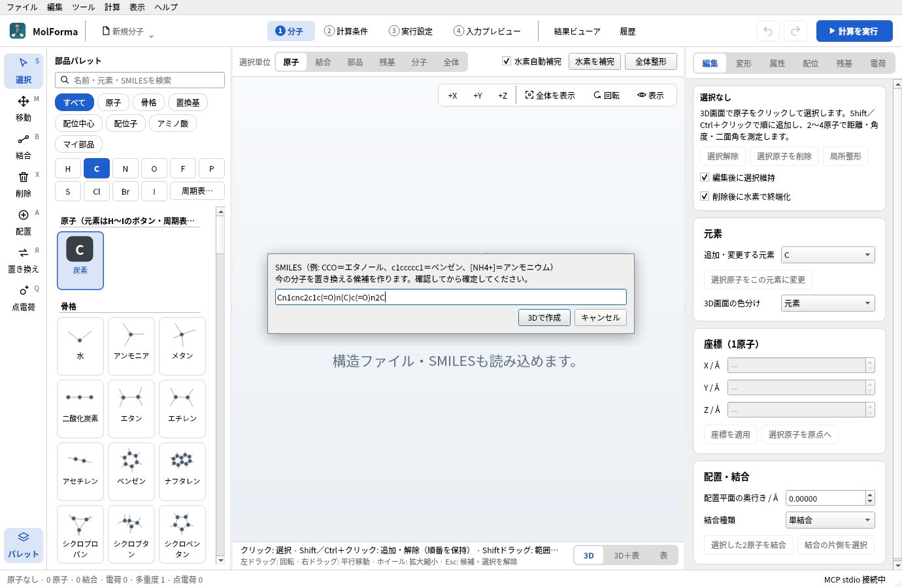Viewport: 902px width, 588px height.
Task: Confirm SMILES with 3Dで作成 button
Action: [544, 318]
